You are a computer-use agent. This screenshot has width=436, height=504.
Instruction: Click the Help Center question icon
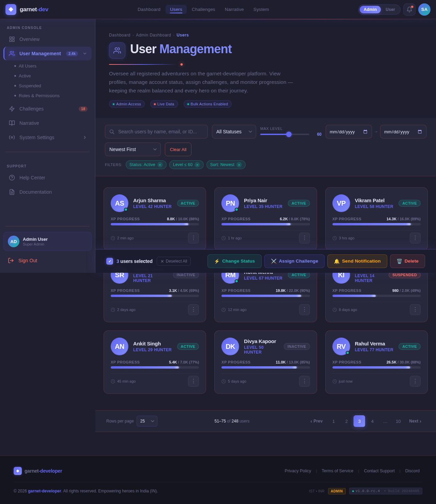(x=12, y=178)
